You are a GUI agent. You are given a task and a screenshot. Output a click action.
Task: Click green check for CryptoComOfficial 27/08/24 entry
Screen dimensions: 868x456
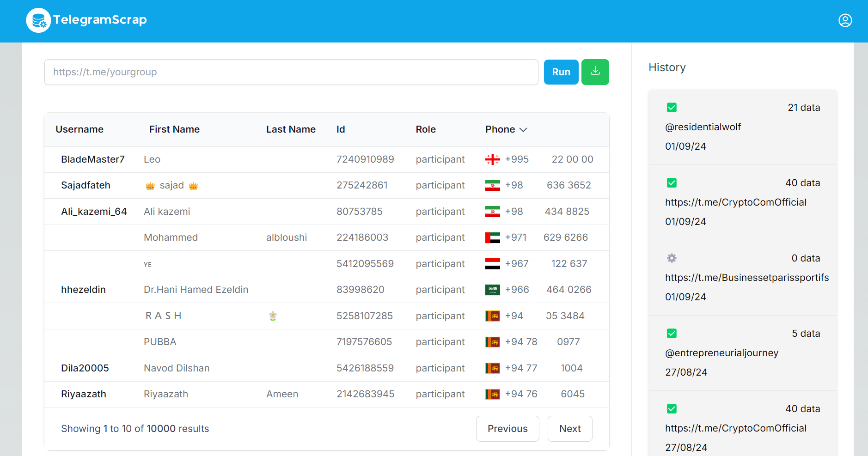click(x=672, y=409)
